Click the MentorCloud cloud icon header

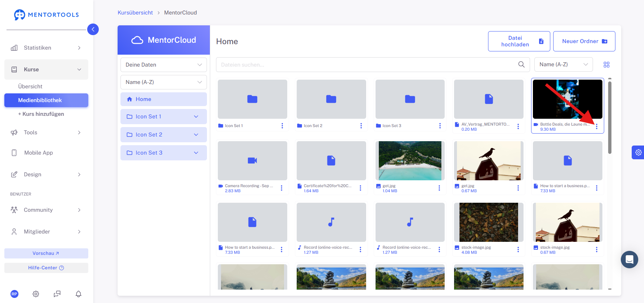click(x=137, y=40)
